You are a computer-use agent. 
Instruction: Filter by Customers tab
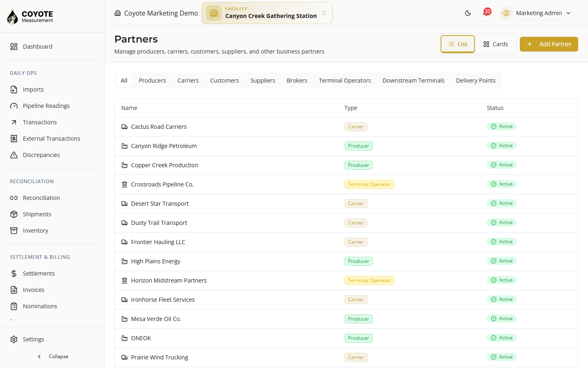[x=225, y=81]
